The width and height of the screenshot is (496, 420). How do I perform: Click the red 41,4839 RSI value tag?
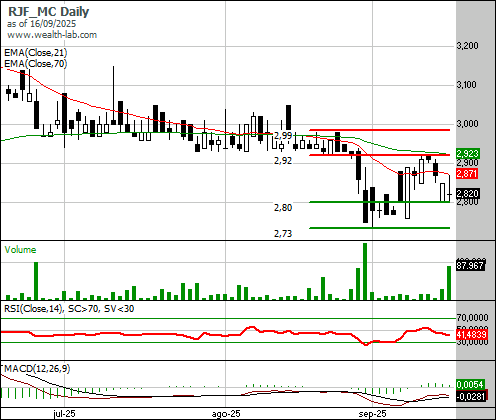[x=472, y=334]
